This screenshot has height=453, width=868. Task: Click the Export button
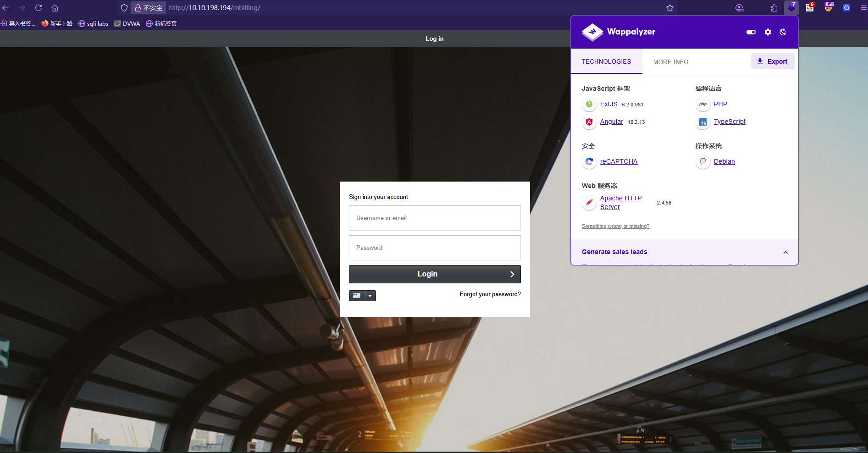772,61
